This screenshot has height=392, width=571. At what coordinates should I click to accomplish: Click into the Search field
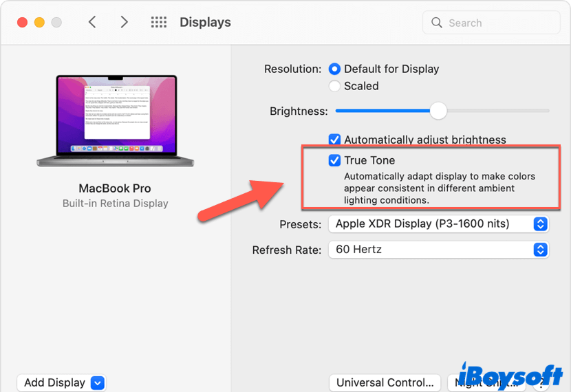point(491,23)
